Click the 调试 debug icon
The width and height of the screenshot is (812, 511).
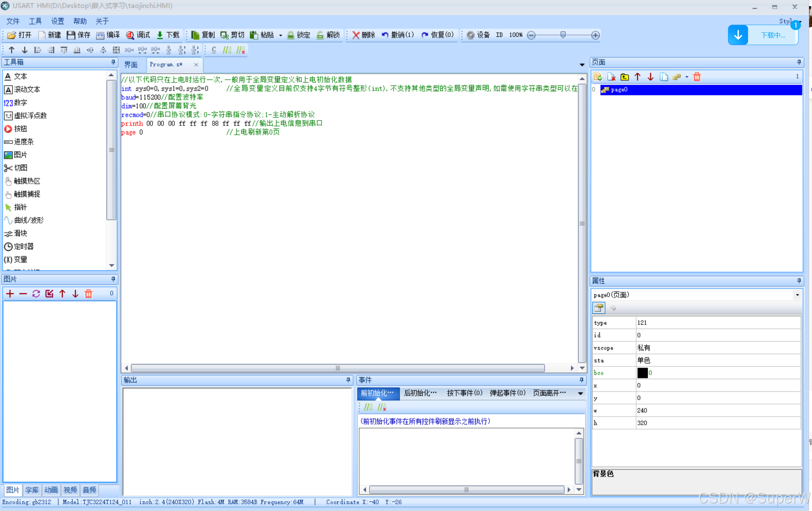[x=130, y=35]
